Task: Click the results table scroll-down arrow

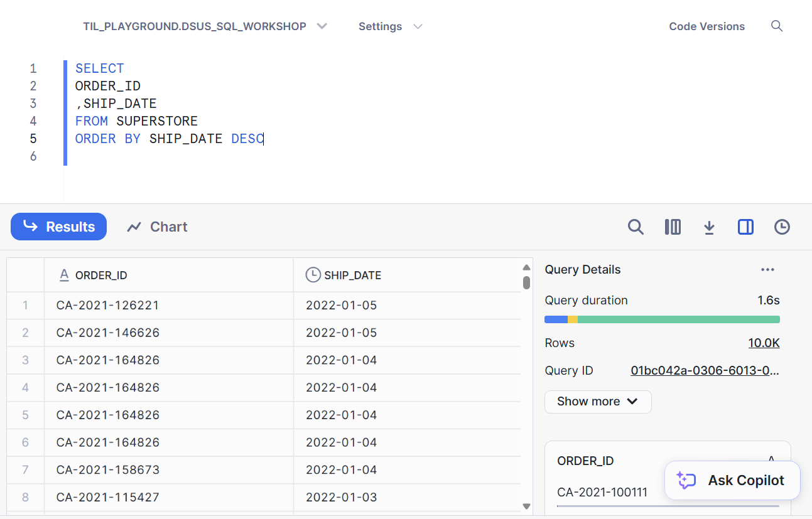Action: pyautogui.click(x=526, y=506)
